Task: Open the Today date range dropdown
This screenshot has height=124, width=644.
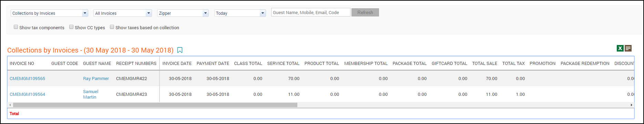Action: click(240, 13)
